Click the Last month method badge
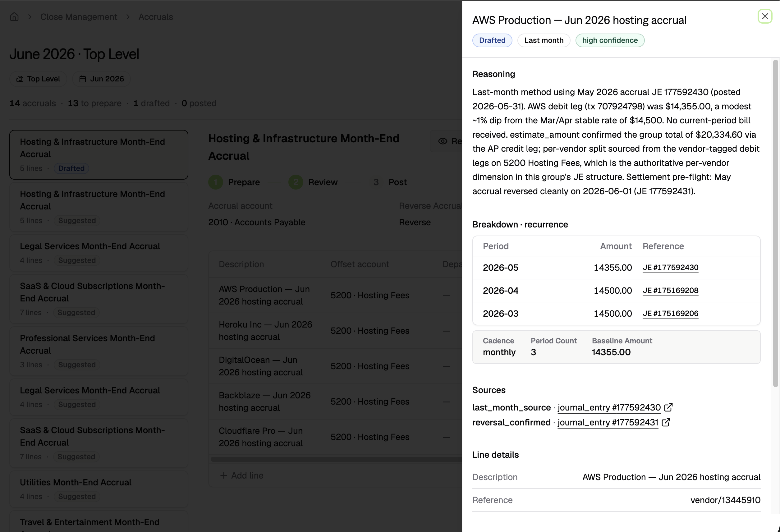The image size is (780, 532). [544, 40]
